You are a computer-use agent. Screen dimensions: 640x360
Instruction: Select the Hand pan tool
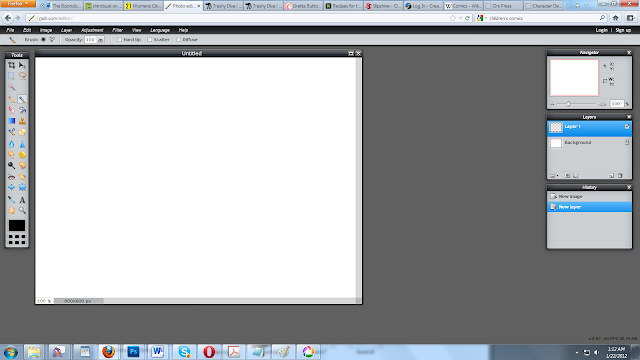(11, 211)
